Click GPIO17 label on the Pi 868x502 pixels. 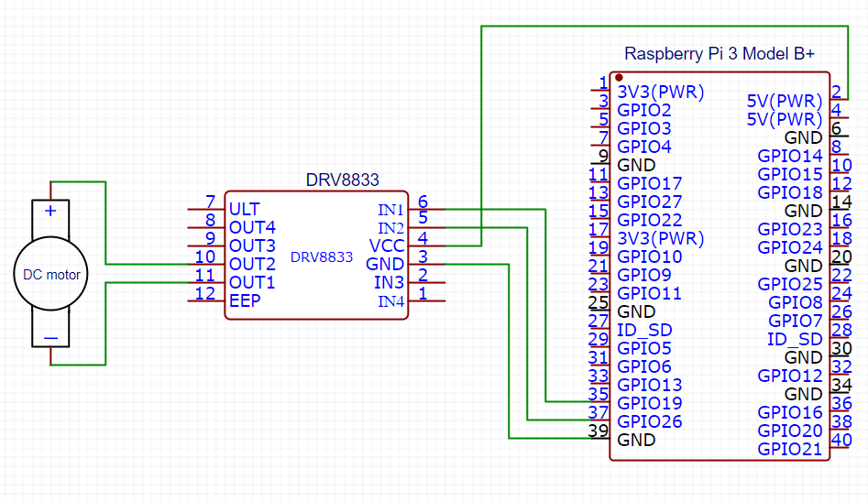[x=649, y=183]
